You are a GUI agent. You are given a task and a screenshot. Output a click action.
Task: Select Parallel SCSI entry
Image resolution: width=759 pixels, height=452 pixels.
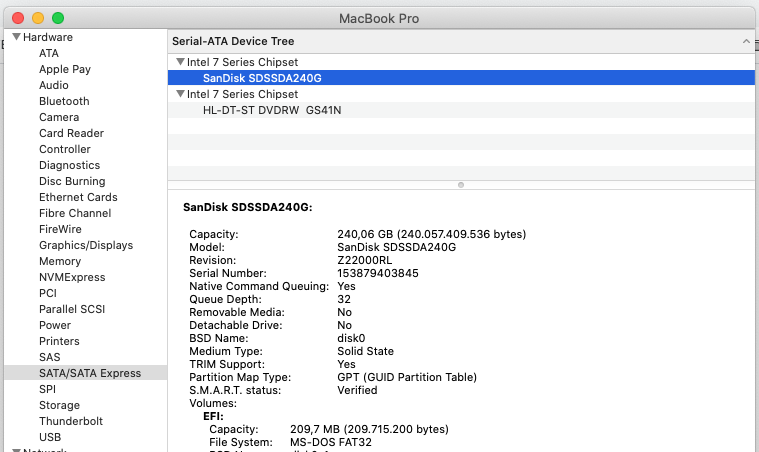tap(72, 309)
